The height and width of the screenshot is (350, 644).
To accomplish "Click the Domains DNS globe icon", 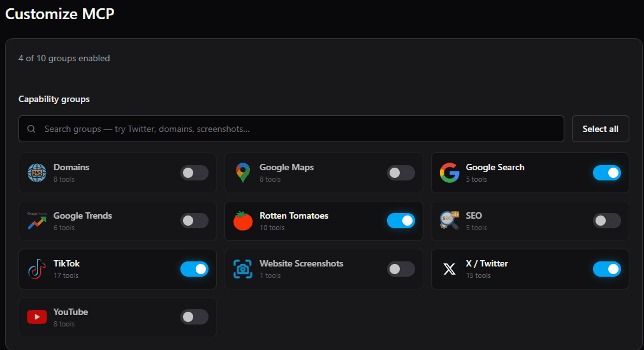I will (37, 173).
